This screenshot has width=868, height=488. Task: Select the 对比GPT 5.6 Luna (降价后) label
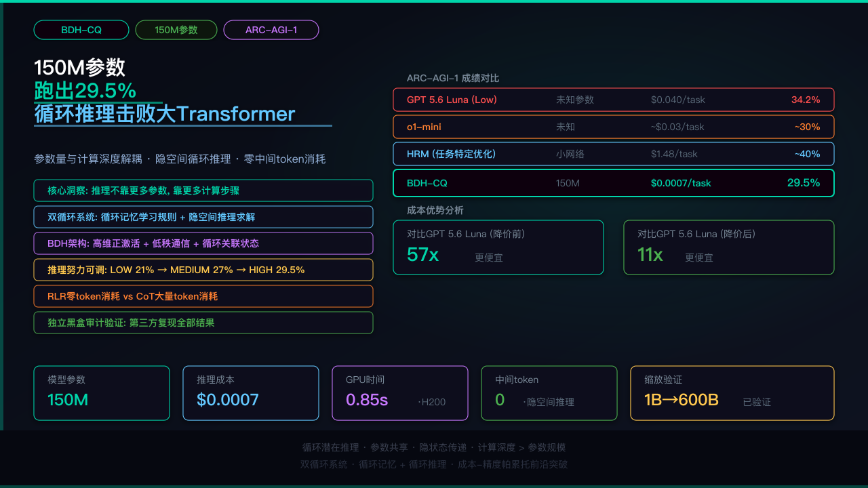click(696, 234)
